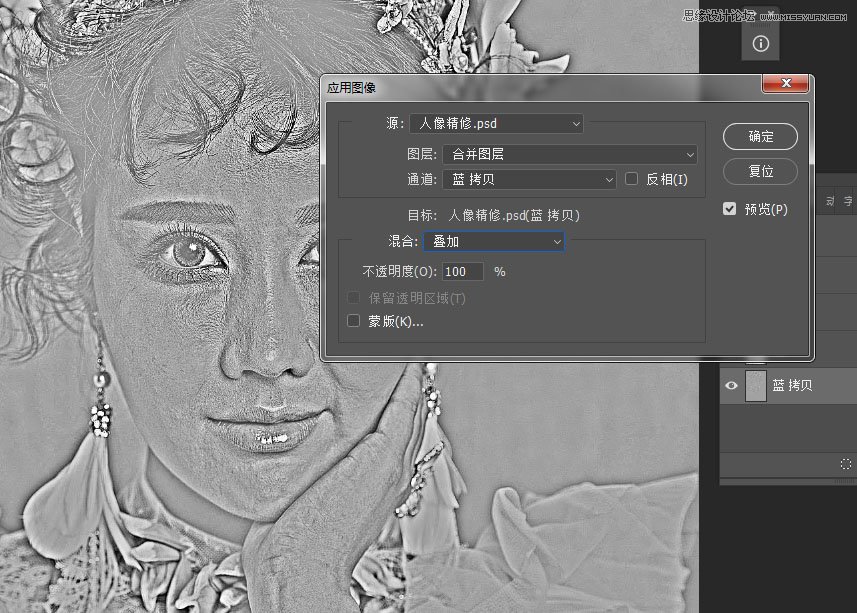Click the 应用图像 dialog title
The image size is (857, 613).
tap(351, 88)
